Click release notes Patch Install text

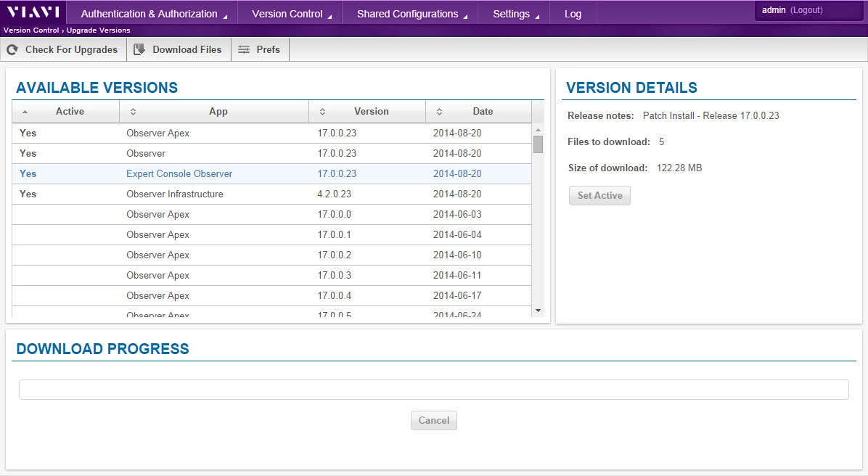pyautogui.click(x=711, y=115)
